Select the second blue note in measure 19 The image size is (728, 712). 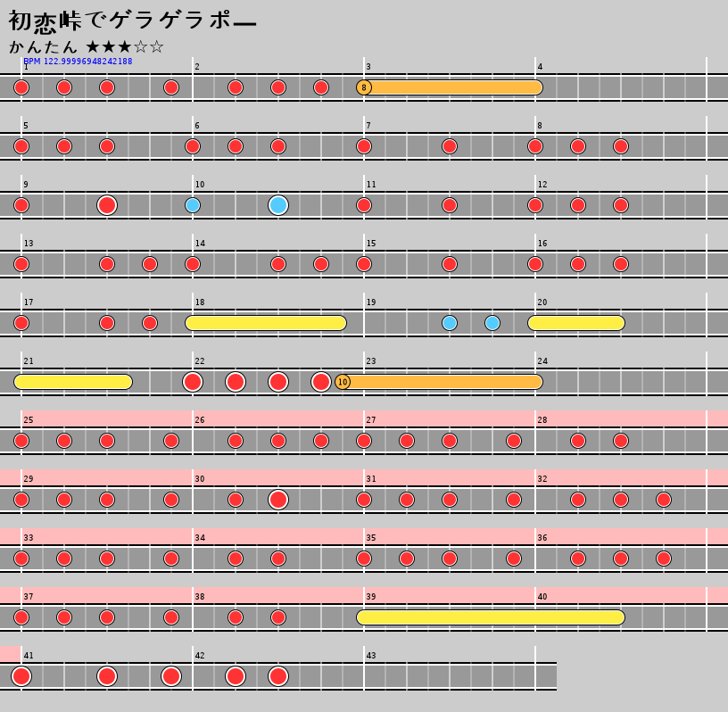point(492,323)
